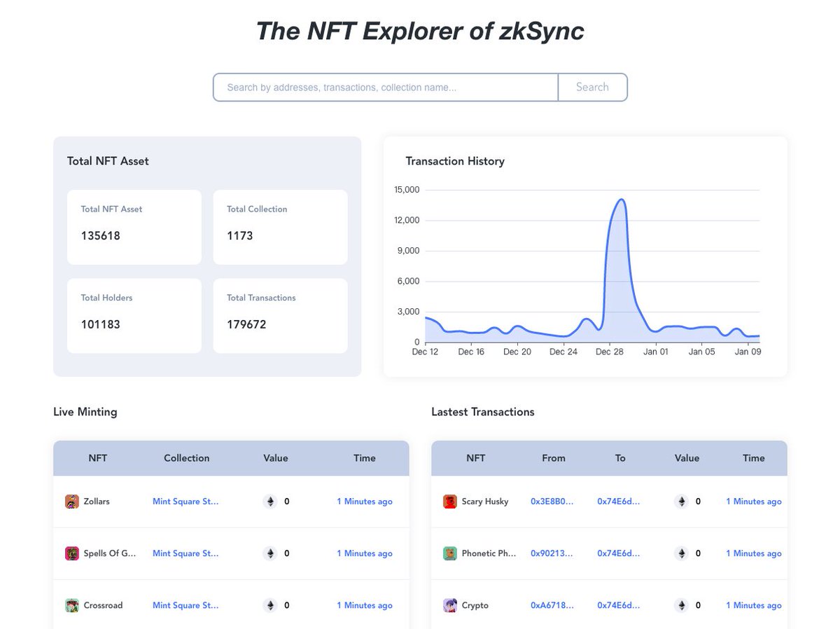Focus the address and transaction search field
This screenshot has width=840, height=629.
pyautogui.click(x=386, y=88)
